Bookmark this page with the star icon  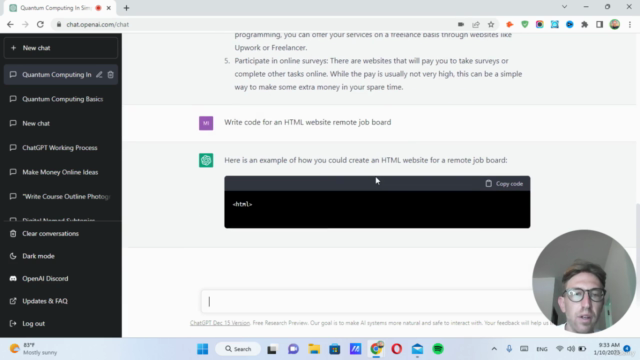[491, 24]
